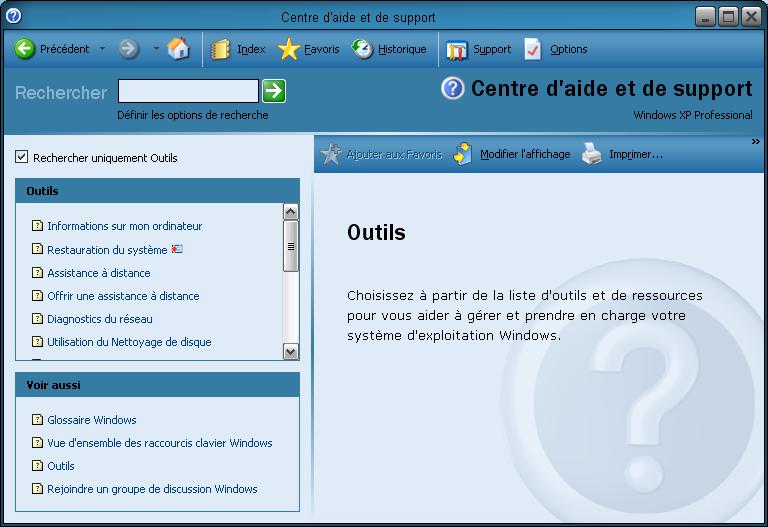Click the Imprimer printer icon
Viewport: 768px width, 527px height.
point(593,155)
